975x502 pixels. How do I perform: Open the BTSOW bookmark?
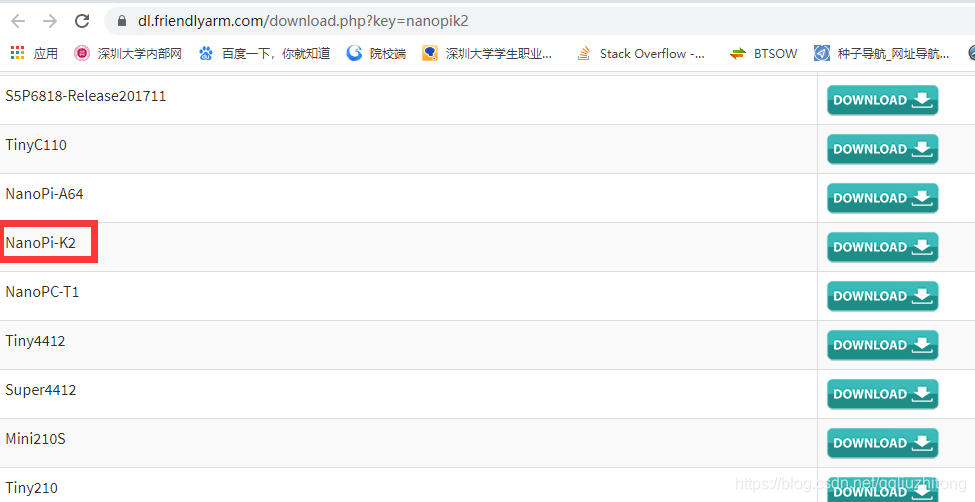pyautogui.click(x=764, y=53)
